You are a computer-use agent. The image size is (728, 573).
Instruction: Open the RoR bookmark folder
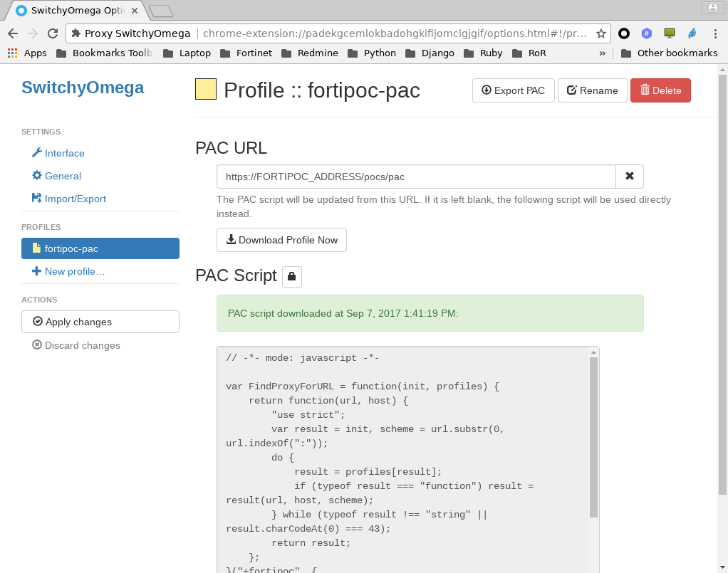(529, 53)
